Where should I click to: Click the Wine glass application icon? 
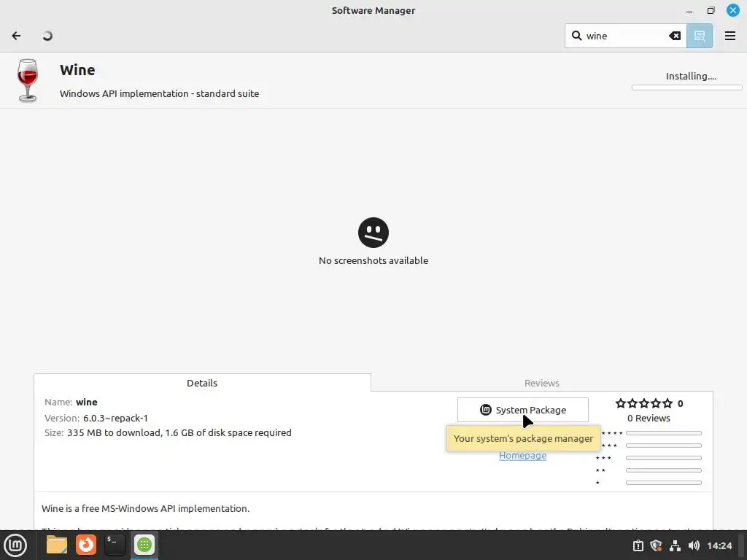pyautogui.click(x=28, y=80)
